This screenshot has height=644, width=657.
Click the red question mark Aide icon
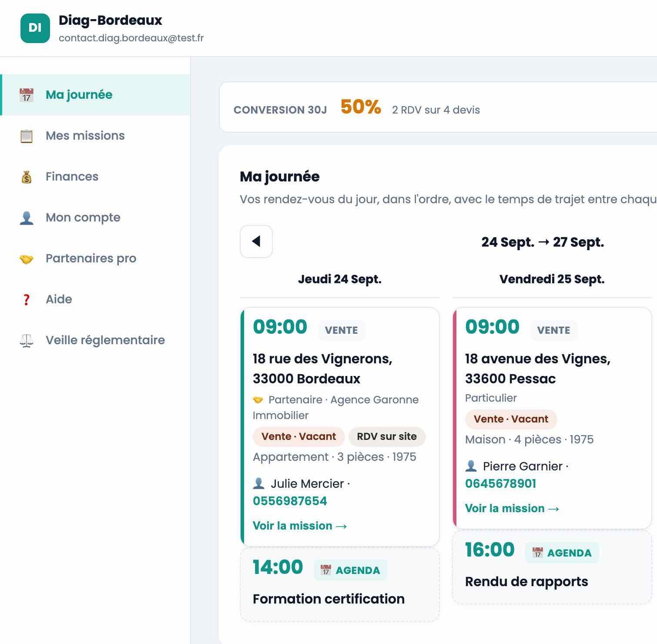click(27, 299)
